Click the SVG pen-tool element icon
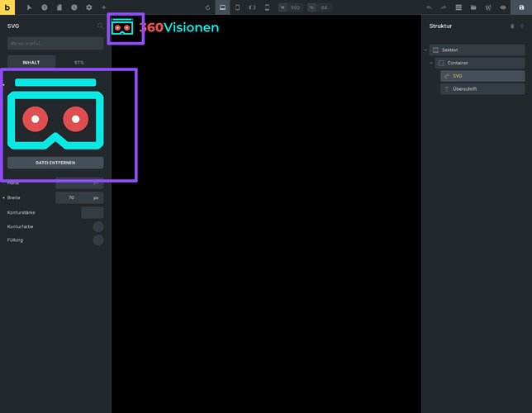Screen dimensions: 532x413 (x=446, y=76)
